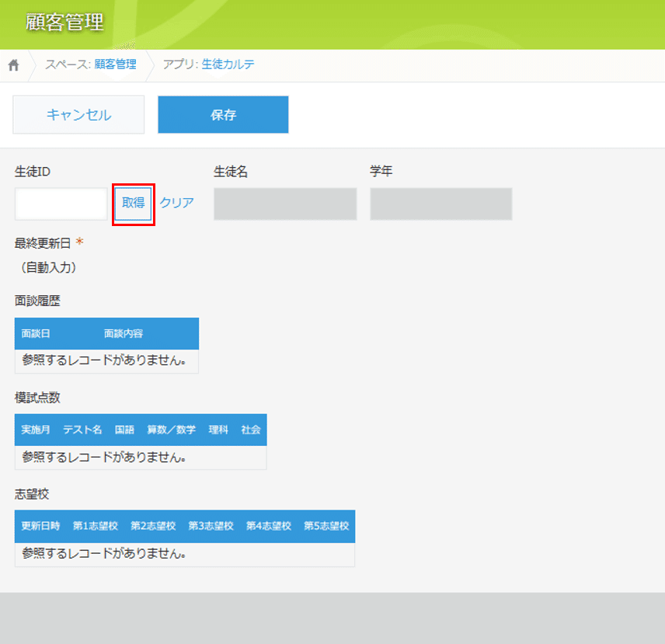Open the 顧客管理 space link
The image size is (665, 644).
(115, 64)
